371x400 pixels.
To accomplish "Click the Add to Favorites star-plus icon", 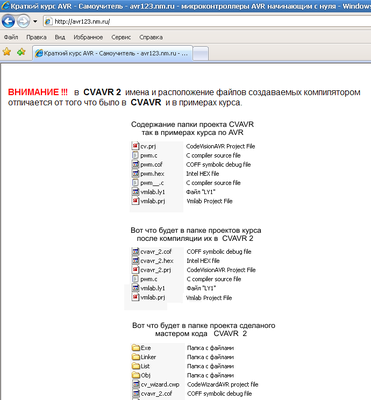I will [x=21, y=52].
